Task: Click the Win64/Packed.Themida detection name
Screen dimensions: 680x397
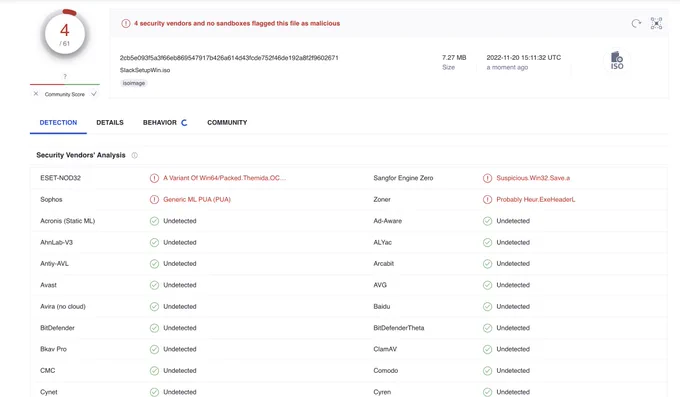Action: point(225,178)
